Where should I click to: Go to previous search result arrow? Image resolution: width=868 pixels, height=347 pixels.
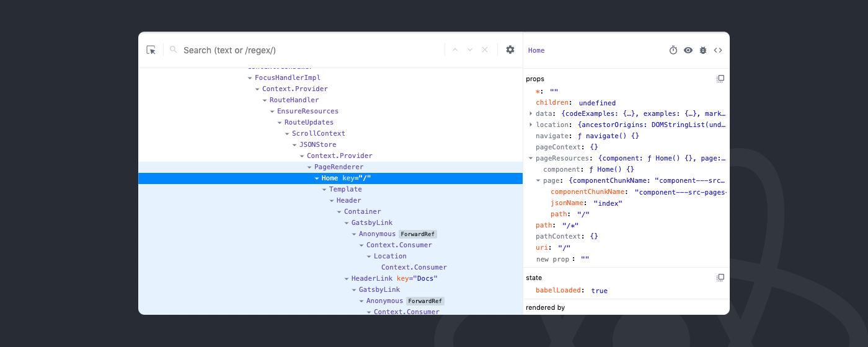pyautogui.click(x=455, y=50)
